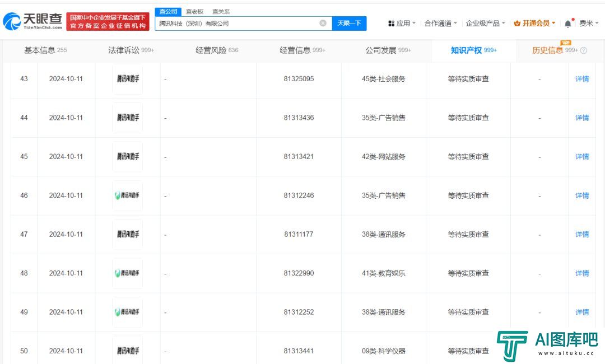Open 详情 link for trademark 81325095
Viewport: 605px width, 364px height.
click(581, 79)
